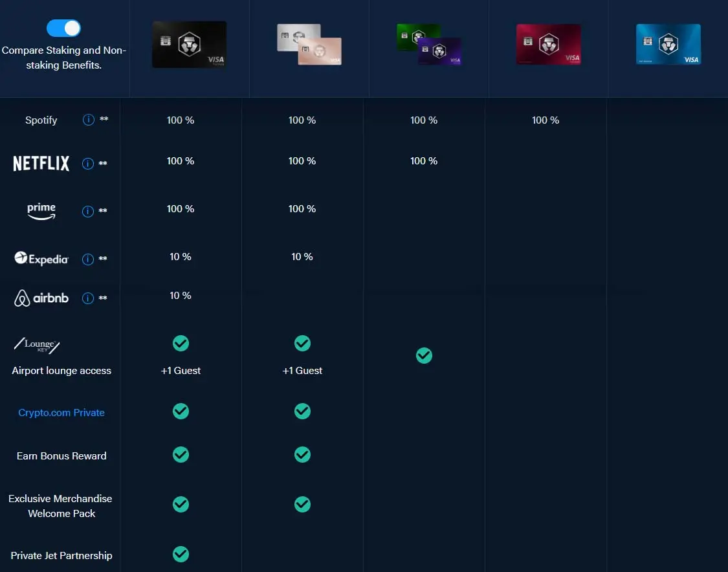Image resolution: width=728 pixels, height=572 pixels.
Task: Click Merchandise Welcome Pack checkmark, first column
Action: click(x=181, y=504)
